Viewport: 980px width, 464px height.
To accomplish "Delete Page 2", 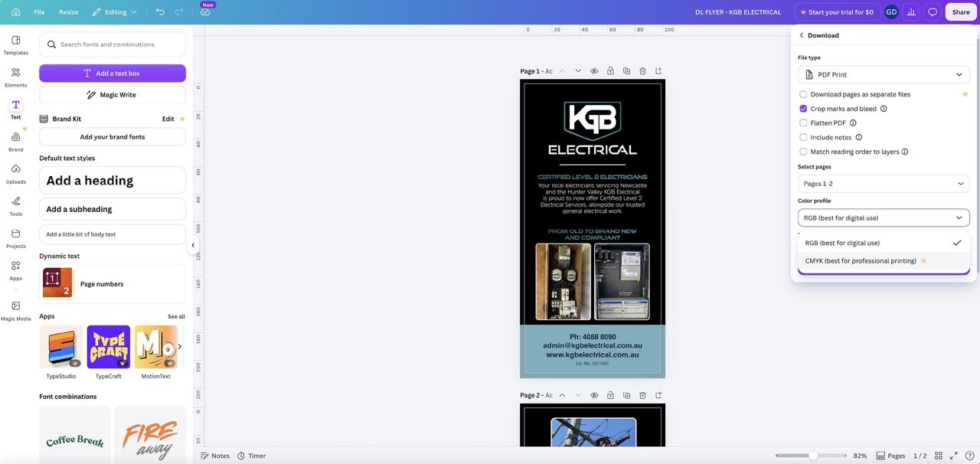I will coord(642,395).
